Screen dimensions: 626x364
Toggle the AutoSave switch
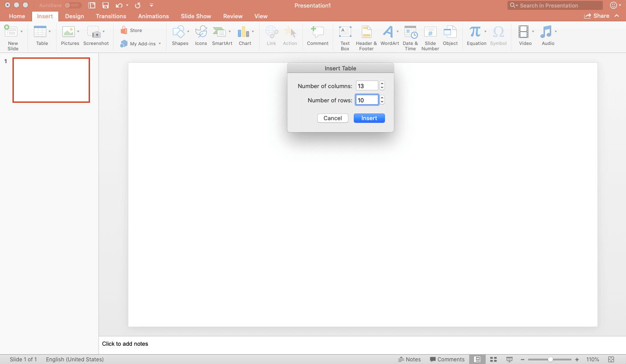[72, 5]
